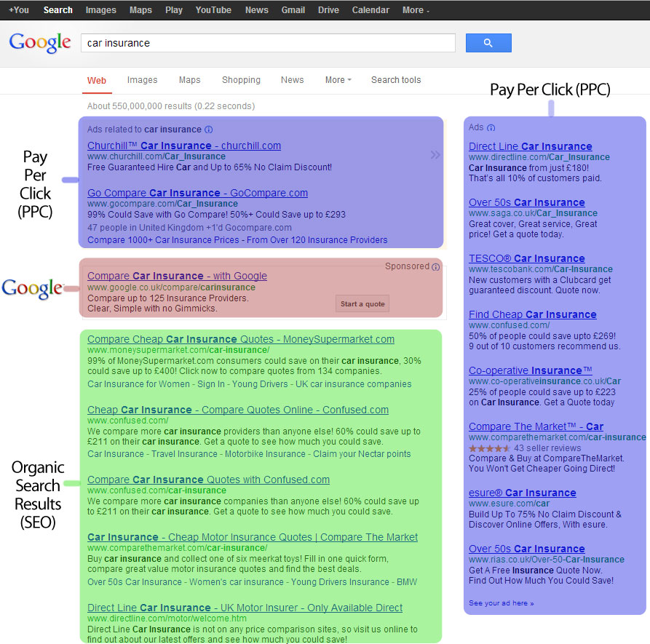
Task: Click the 'Young Drivers' sitelink under MoneySuperMarket
Action: point(260,384)
